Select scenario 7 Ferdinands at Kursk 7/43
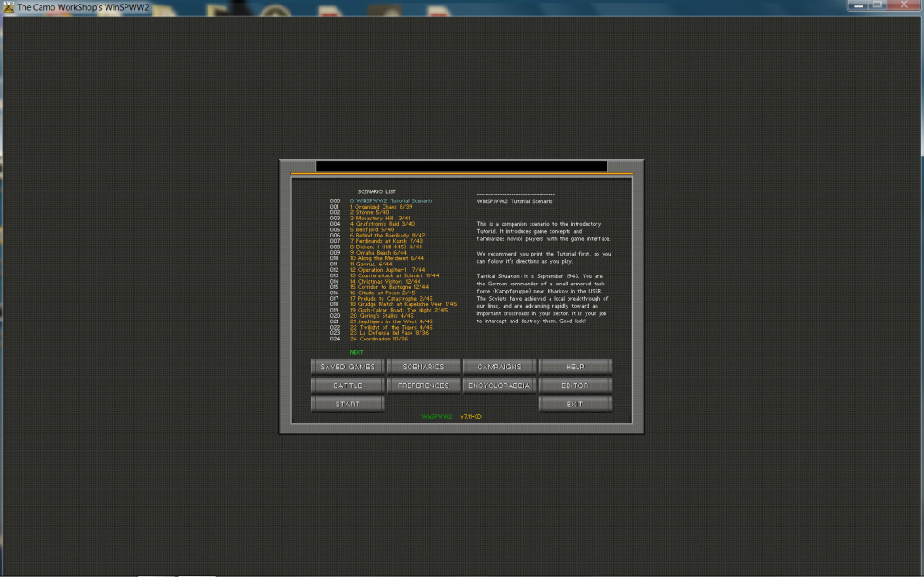The image size is (924, 577). point(386,241)
